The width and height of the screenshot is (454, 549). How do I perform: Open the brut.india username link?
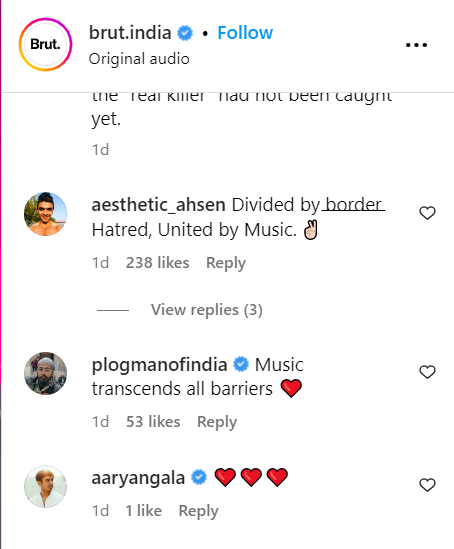tap(130, 33)
